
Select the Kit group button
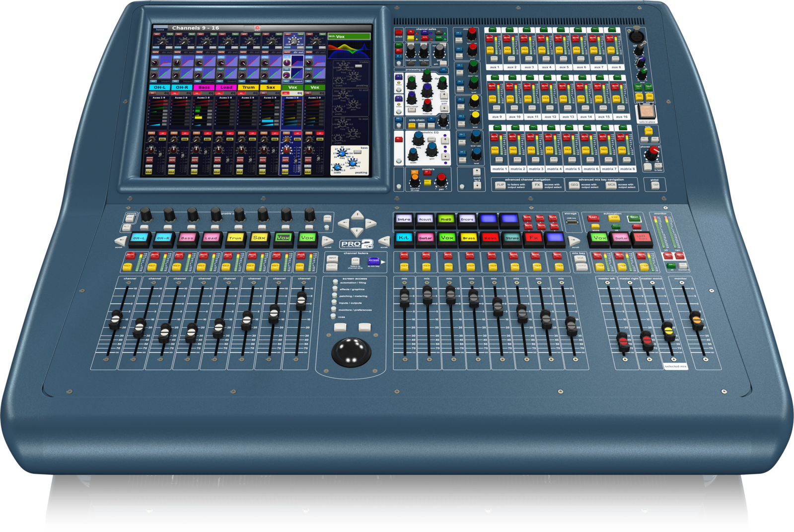pos(404,238)
